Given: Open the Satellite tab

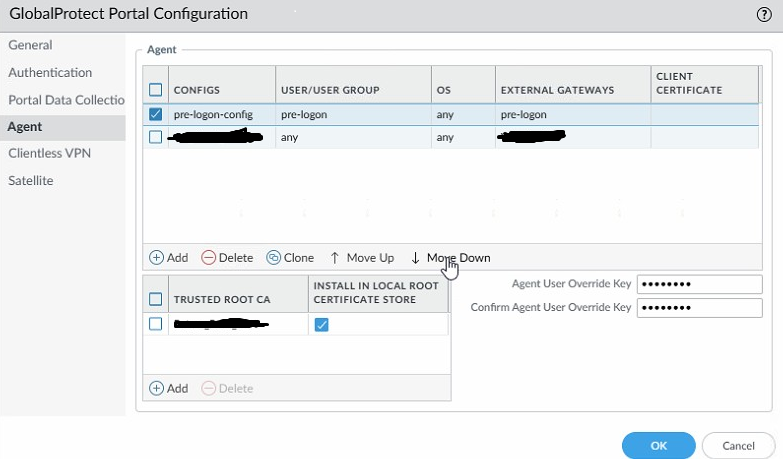Looking at the screenshot, I should [30, 180].
